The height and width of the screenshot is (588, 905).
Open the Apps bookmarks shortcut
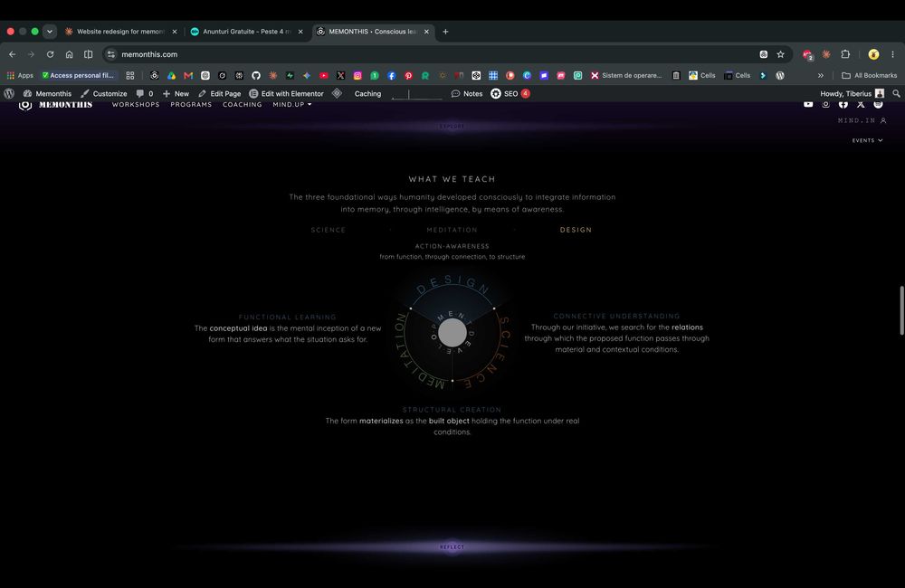[20, 76]
